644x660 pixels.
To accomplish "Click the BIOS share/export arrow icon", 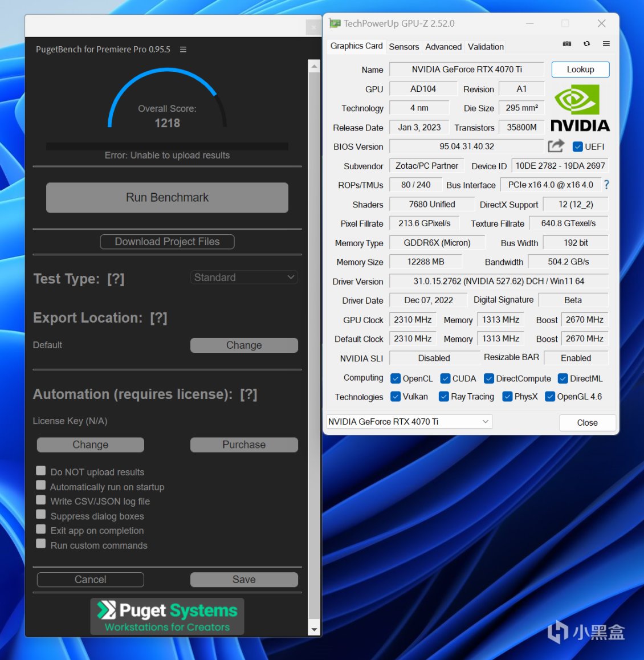I will 556,146.
